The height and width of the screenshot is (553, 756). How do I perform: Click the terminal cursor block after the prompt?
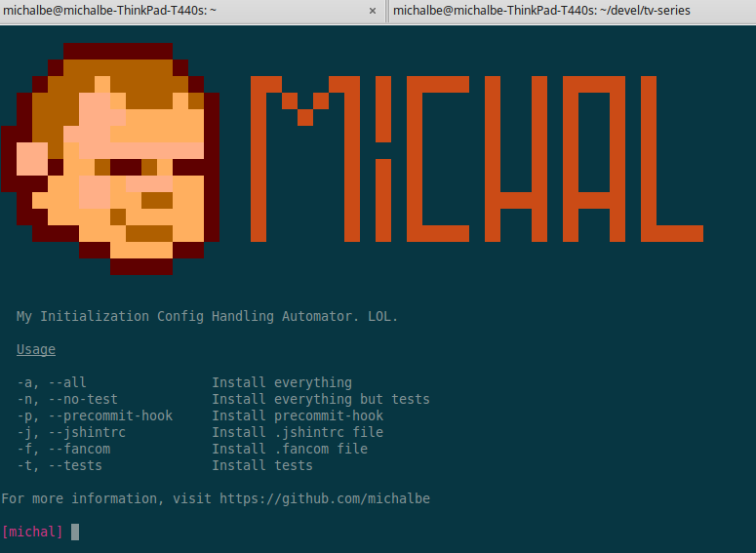click(75, 532)
